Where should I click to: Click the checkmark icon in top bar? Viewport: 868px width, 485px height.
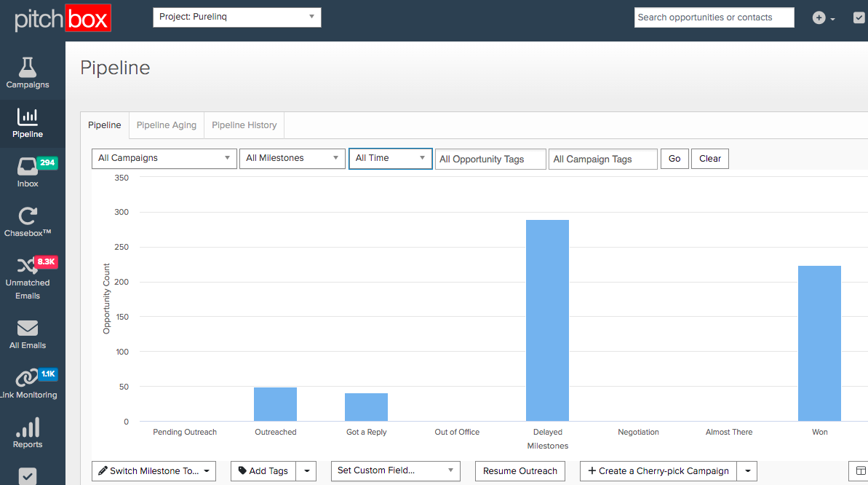click(x=859, y=18)
